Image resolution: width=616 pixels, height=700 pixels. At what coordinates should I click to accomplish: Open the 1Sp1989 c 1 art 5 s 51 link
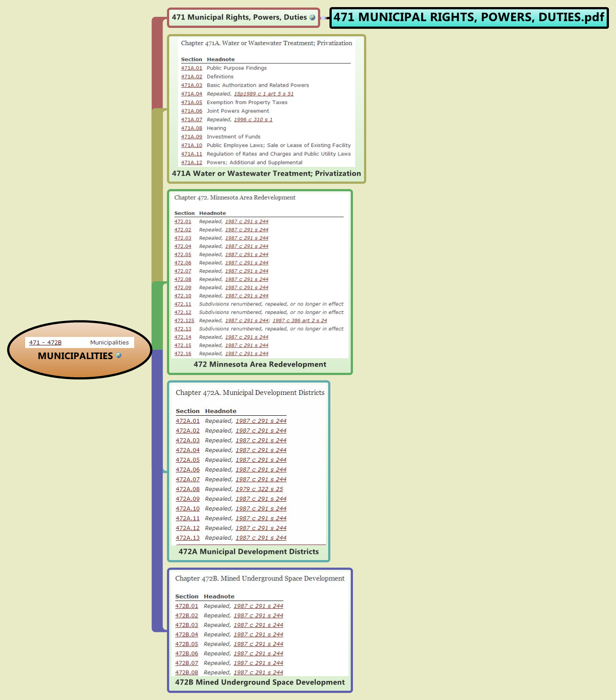[x=263, y=94]
